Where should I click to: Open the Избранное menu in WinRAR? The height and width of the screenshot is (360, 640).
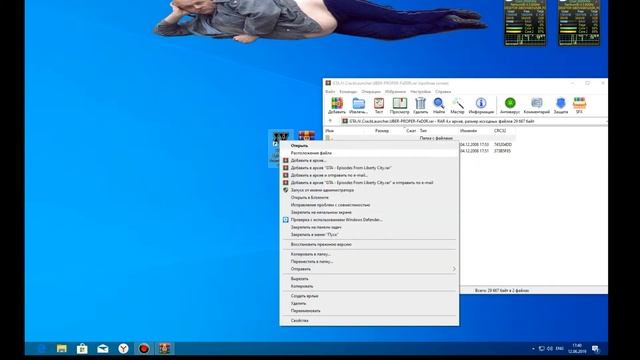[395, 91]
